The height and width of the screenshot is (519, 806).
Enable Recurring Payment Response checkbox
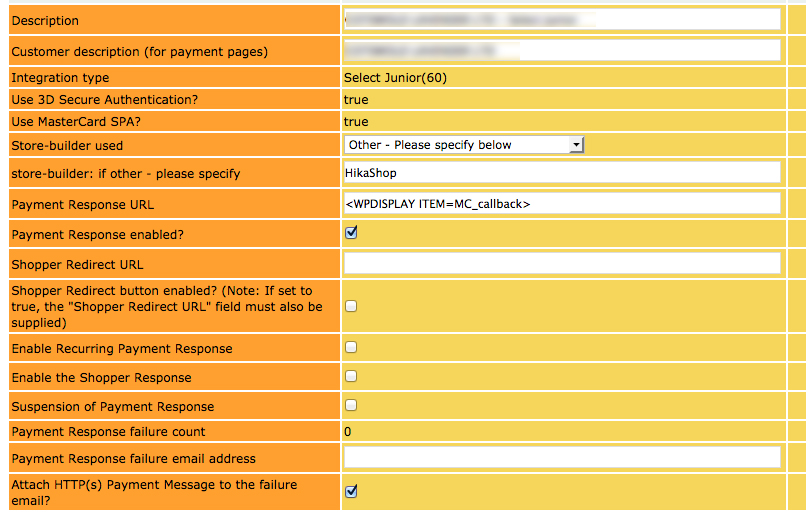pos(351,347)
